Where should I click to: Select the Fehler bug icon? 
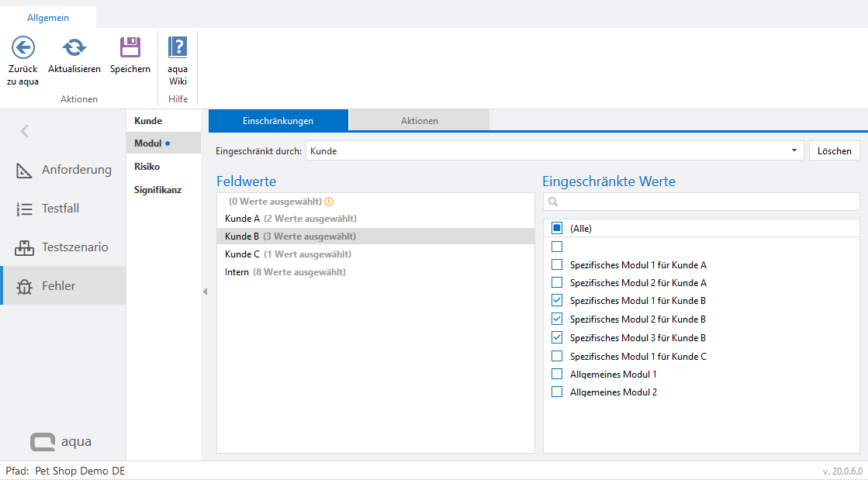(24, 286)
